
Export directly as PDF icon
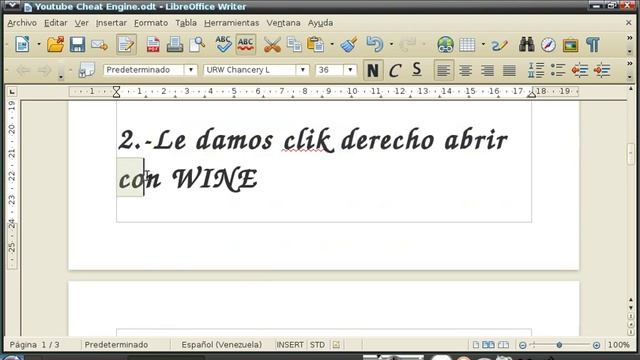point(153,44)
